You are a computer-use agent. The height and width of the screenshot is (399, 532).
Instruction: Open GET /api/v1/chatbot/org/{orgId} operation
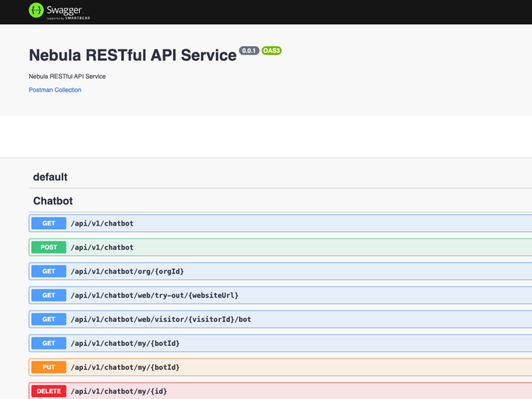tap(280, 271)
